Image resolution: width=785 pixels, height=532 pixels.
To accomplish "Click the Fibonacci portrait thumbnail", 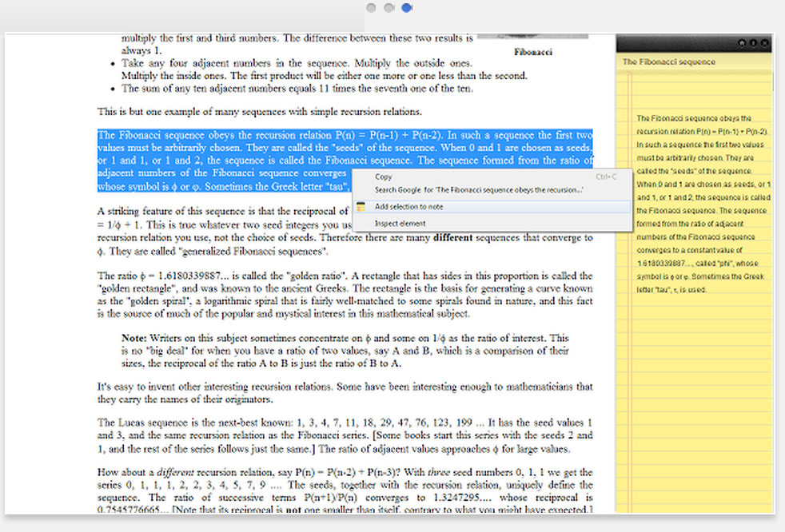I will point(532,38).
